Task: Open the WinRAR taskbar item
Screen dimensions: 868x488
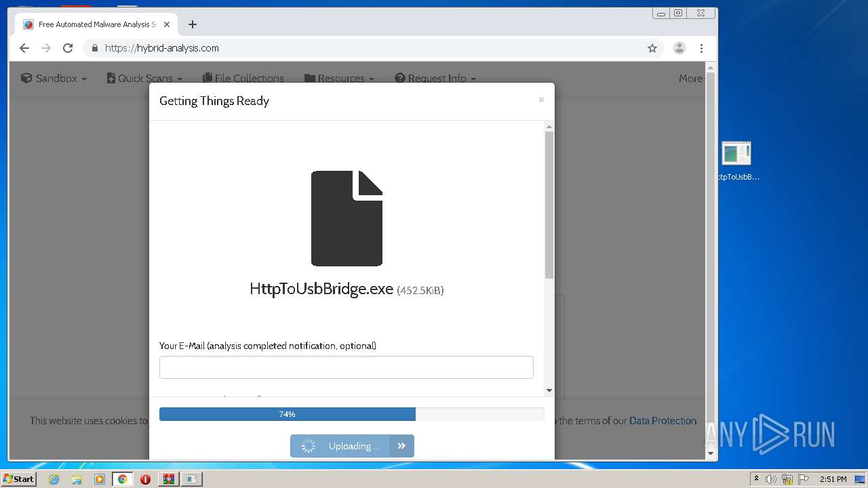Action: click(168, 479)
